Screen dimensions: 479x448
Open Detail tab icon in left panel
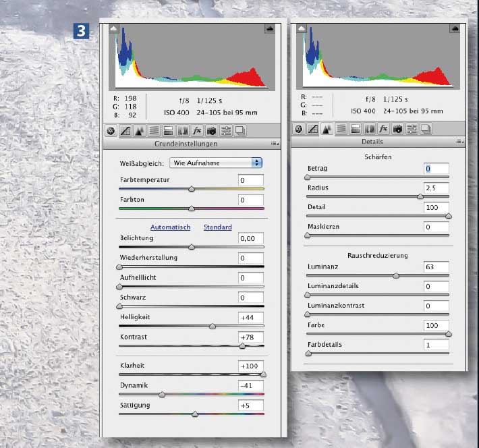140,130
